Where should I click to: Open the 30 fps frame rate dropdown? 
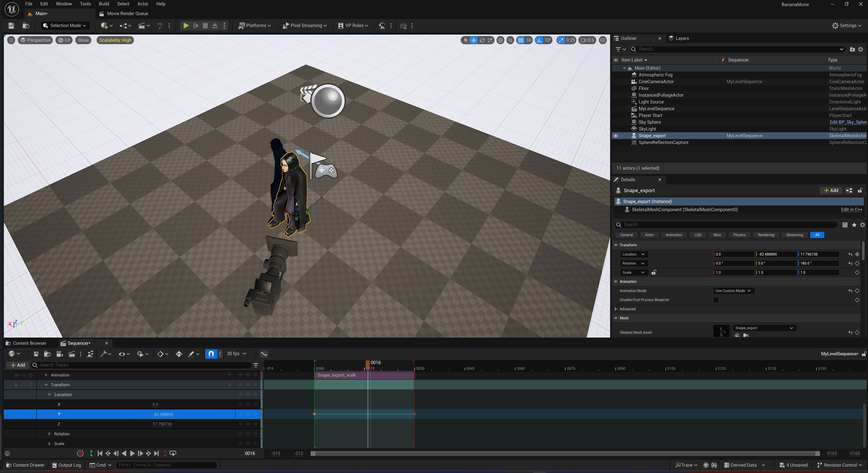coord(236,354)
